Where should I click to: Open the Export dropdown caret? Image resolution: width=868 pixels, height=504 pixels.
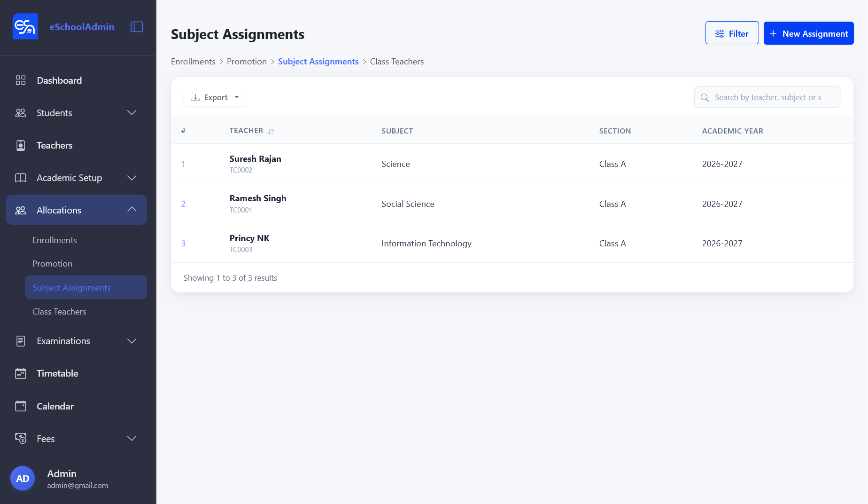pyautogui.click(x=237, y=97)
